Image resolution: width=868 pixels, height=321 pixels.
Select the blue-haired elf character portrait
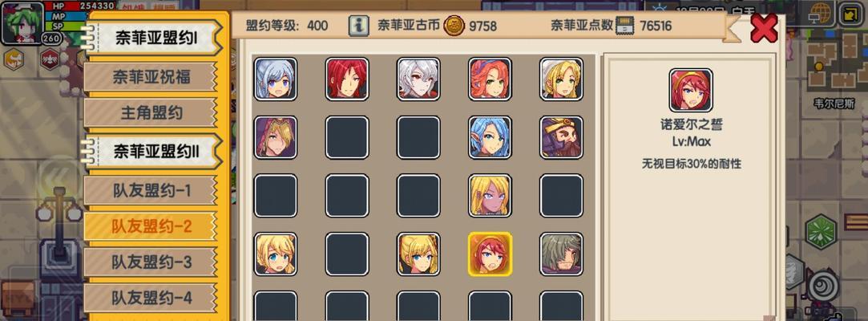[x=490, y=137]
